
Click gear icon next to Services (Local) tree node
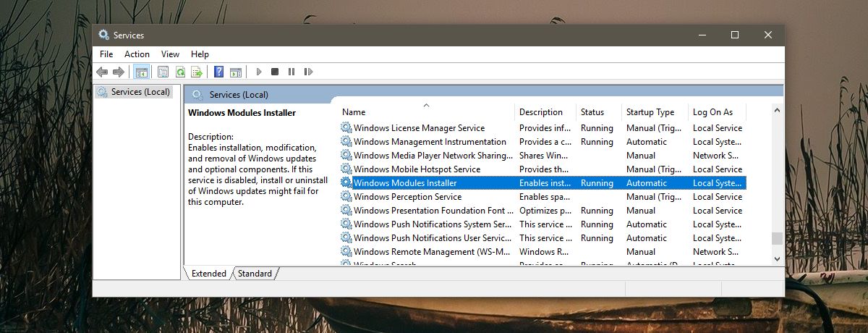pyautogui.click(x=102, y=92)
